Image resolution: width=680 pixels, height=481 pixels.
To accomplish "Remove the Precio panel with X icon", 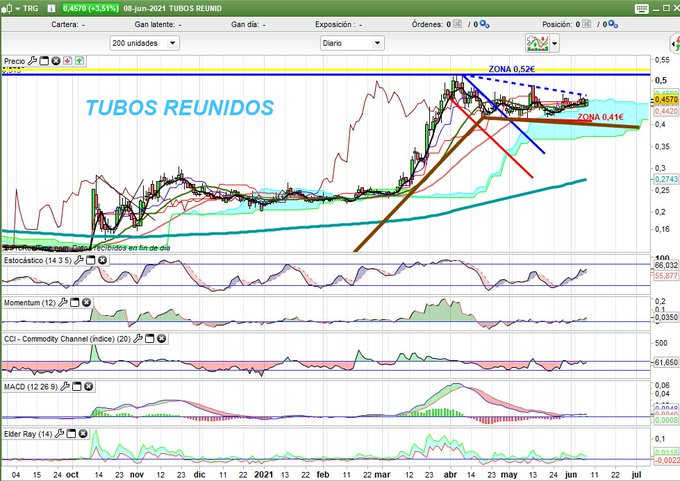I will [x=56, y=61].
